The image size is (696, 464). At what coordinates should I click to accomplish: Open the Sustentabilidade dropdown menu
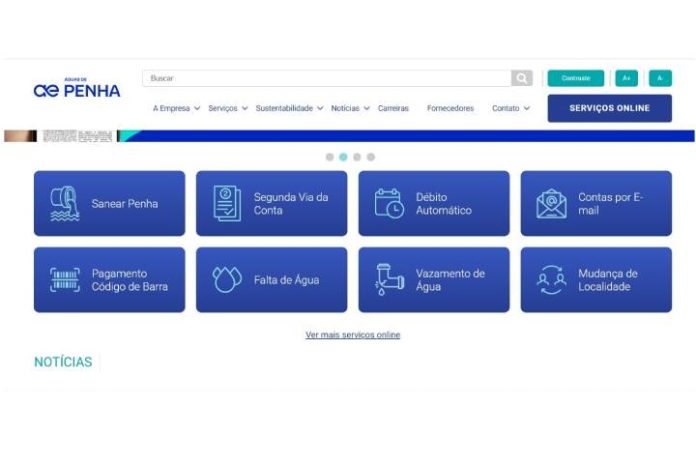tap(289, 108)
